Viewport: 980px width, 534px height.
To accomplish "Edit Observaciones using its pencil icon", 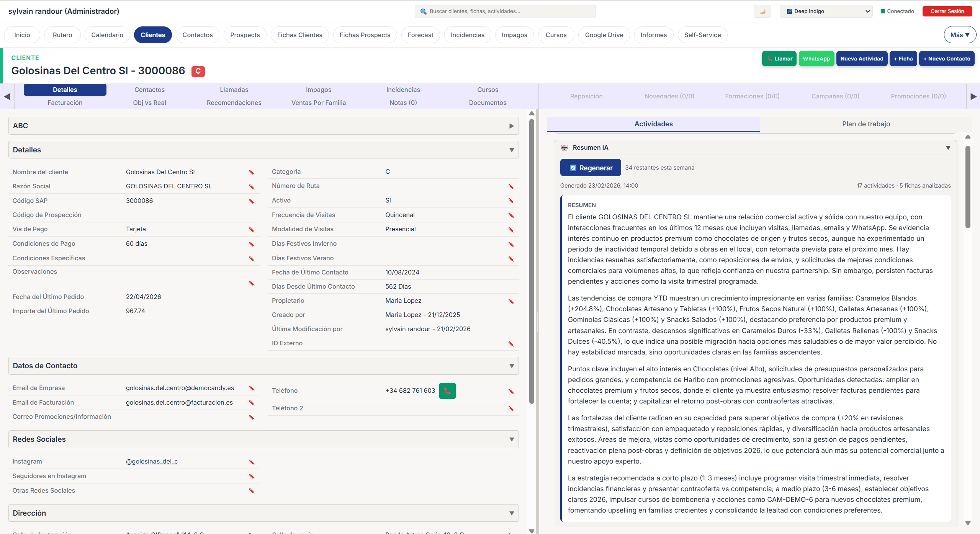I will click(252, 284).
